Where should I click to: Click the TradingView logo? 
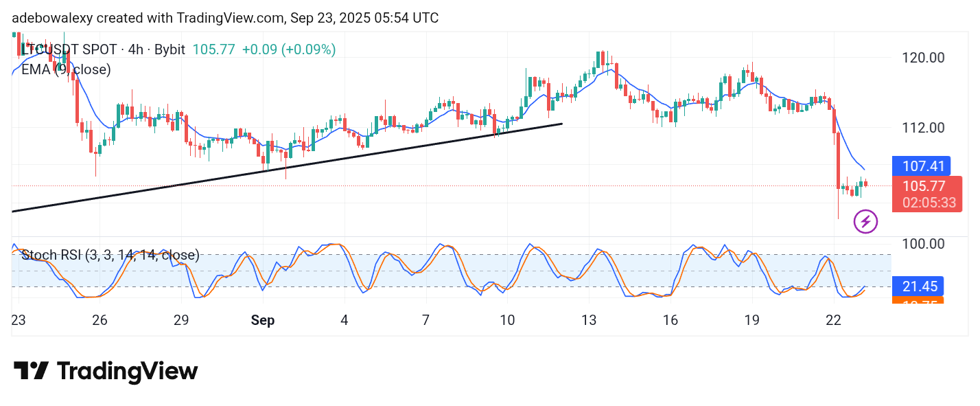tap(106, 372)
